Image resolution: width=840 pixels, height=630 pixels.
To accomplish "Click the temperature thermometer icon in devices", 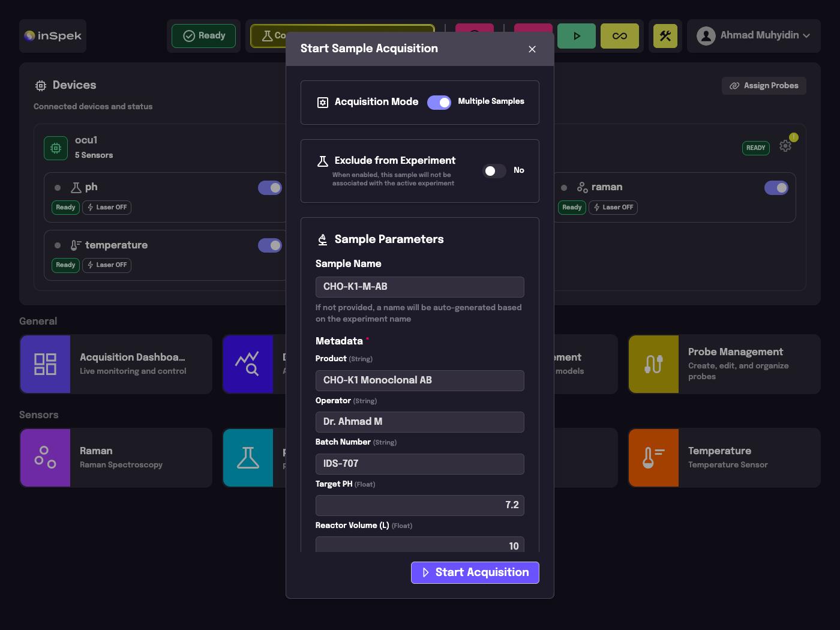I will (76, 245).
